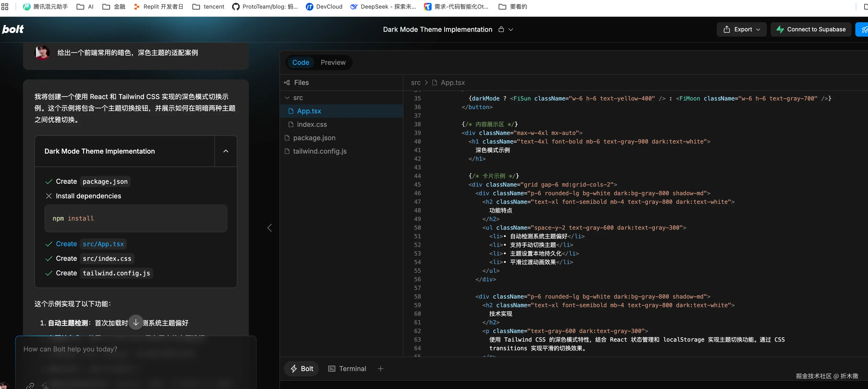Screen dimensions: 868x389
Task: Switch to Code view
Action: tap(300, 62)
